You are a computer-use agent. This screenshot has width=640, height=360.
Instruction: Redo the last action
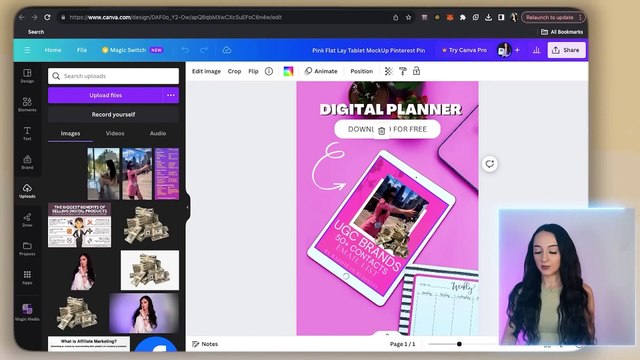pos(204,50)
